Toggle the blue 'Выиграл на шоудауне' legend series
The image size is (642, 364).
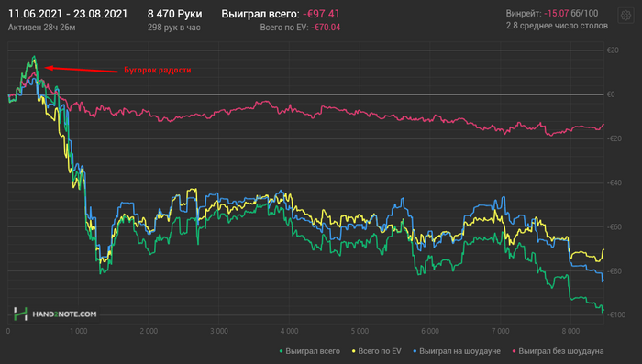[x=457, y=351]
